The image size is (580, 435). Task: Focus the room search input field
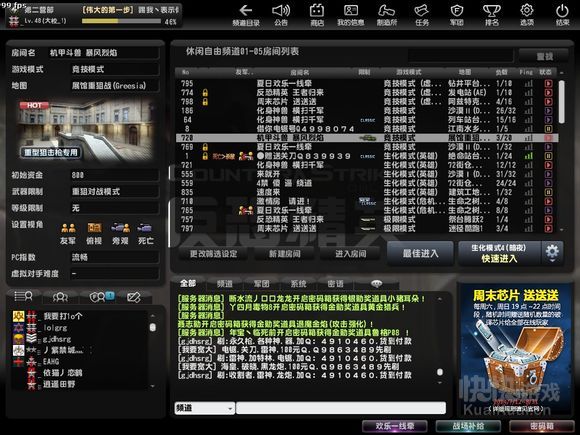coord(461,56)
